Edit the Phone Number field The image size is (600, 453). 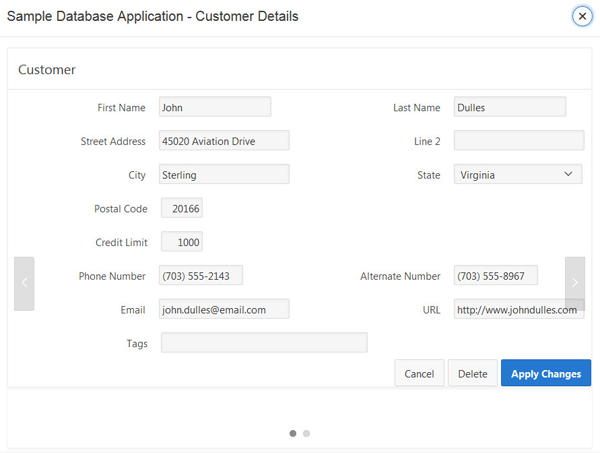201,276
